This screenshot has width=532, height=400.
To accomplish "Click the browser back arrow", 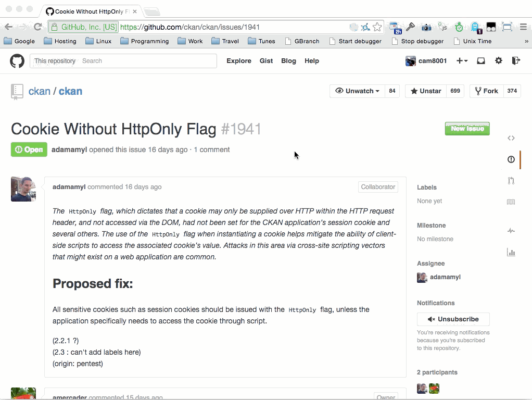I will [9, 27].
